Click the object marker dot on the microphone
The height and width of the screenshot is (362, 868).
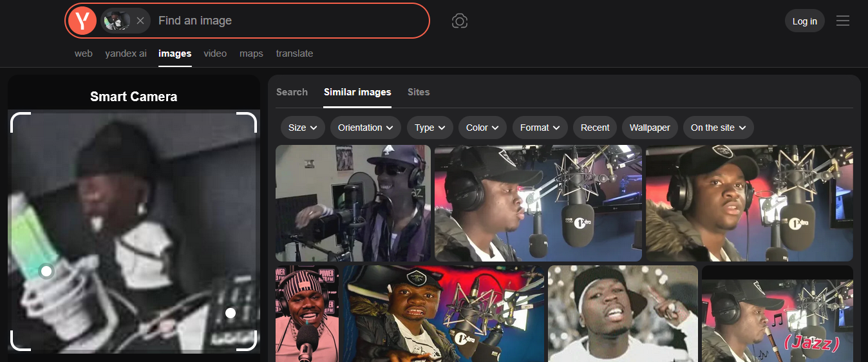pyautogui.click(x=46, y=271)
